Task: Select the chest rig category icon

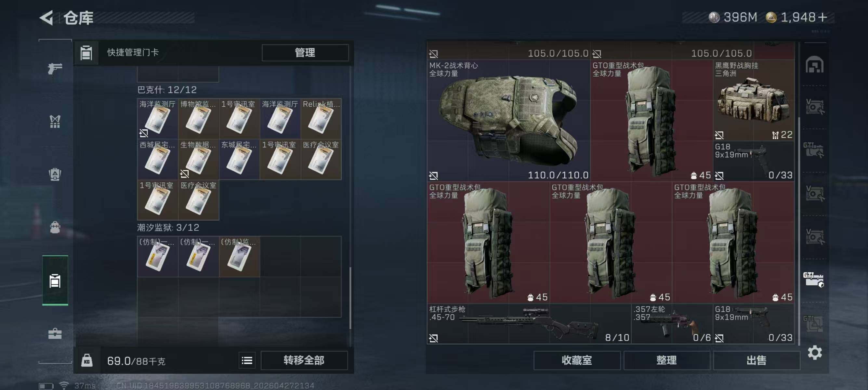Action: pyautogui.click(x=55, y=122)
